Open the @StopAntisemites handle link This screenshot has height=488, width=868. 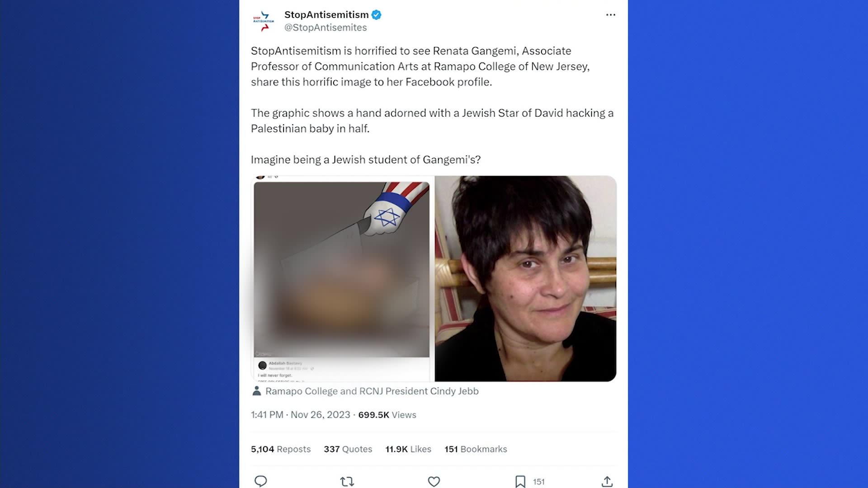tap(325, 28)
